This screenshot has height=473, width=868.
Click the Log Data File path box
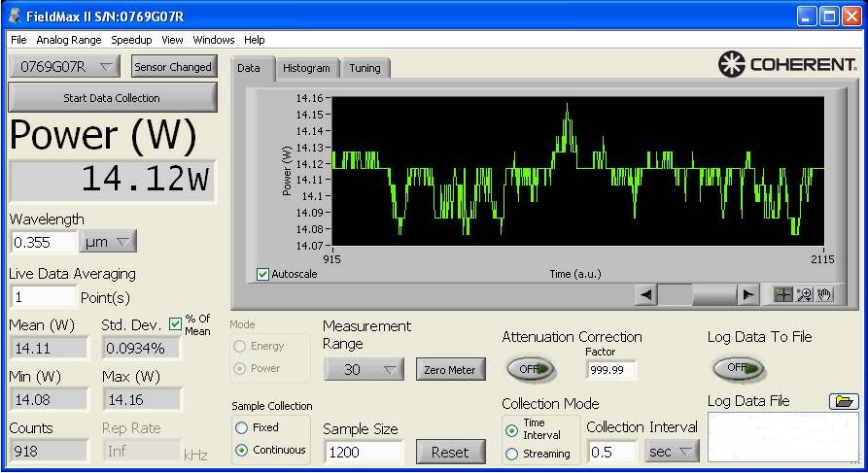pos(783,437)
